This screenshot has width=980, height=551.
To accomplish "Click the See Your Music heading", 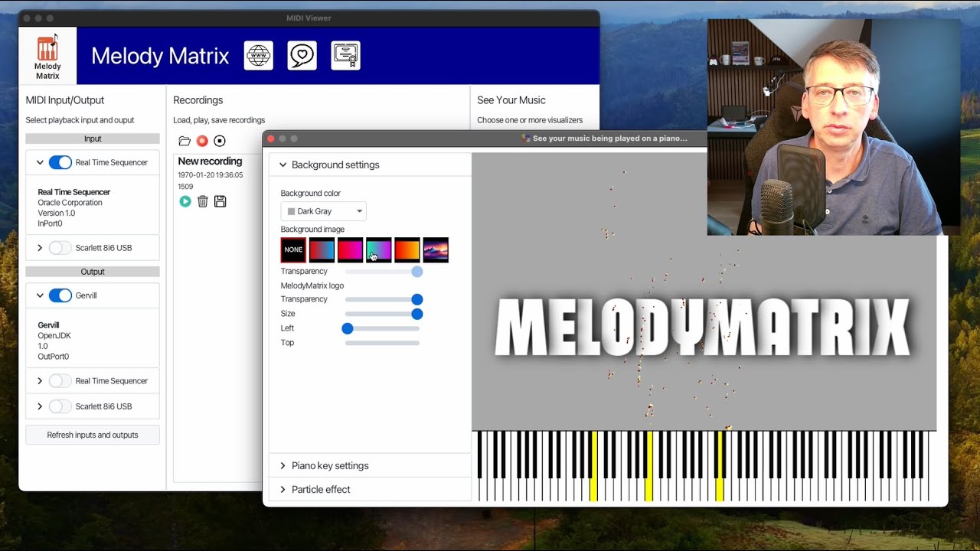I will (511, 100).
